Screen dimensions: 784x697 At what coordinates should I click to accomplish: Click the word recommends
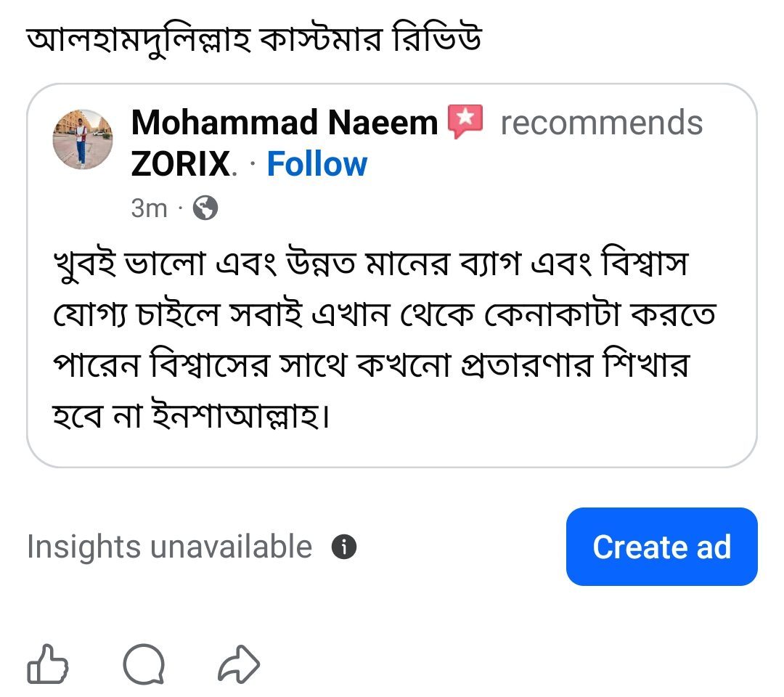602,123
